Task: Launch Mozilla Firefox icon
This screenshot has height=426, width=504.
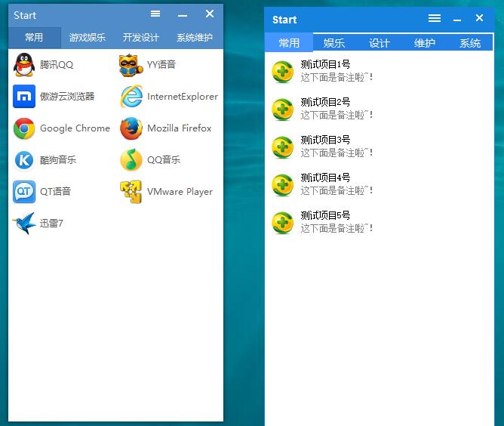Action: (131, 128)
